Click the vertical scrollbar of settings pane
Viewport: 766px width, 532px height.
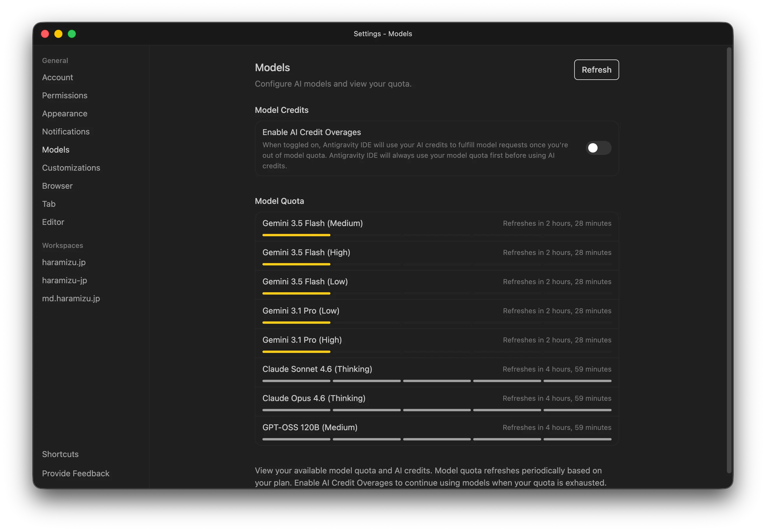(x=729, y=260)
